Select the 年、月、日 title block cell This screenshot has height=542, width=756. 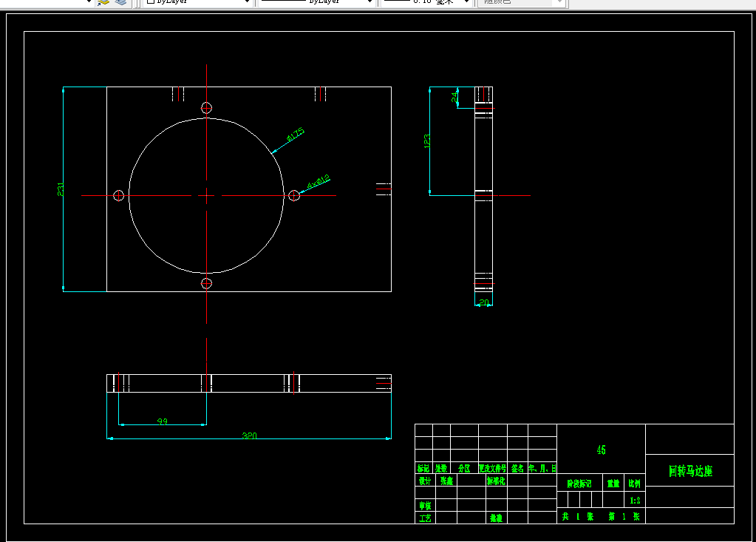click(542, 468)
